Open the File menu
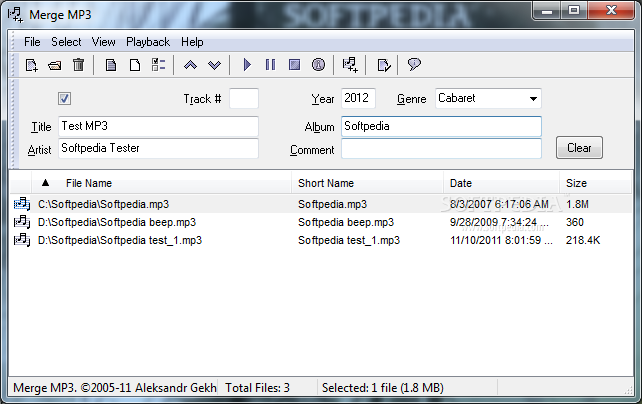The image size is (642, 404). tap(32, 42)
